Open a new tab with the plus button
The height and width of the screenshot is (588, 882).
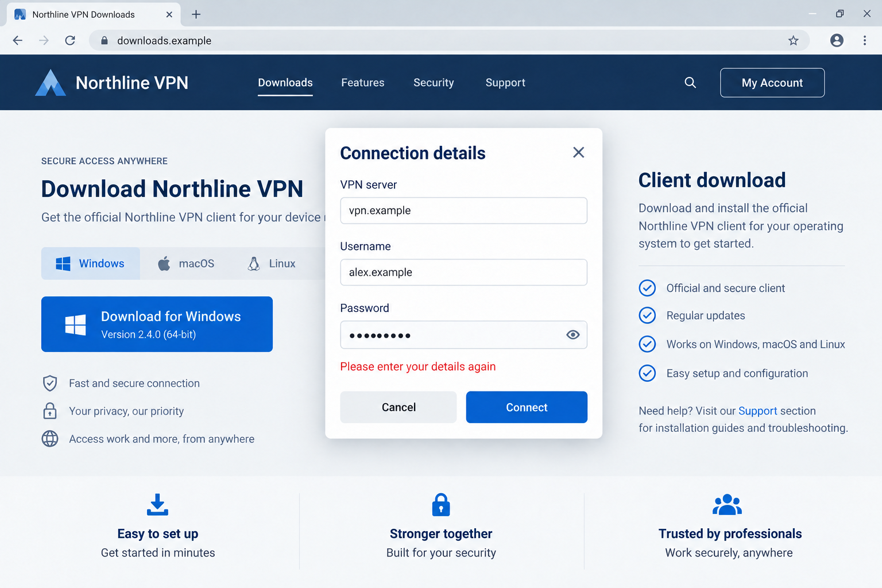tap(196, 14)
